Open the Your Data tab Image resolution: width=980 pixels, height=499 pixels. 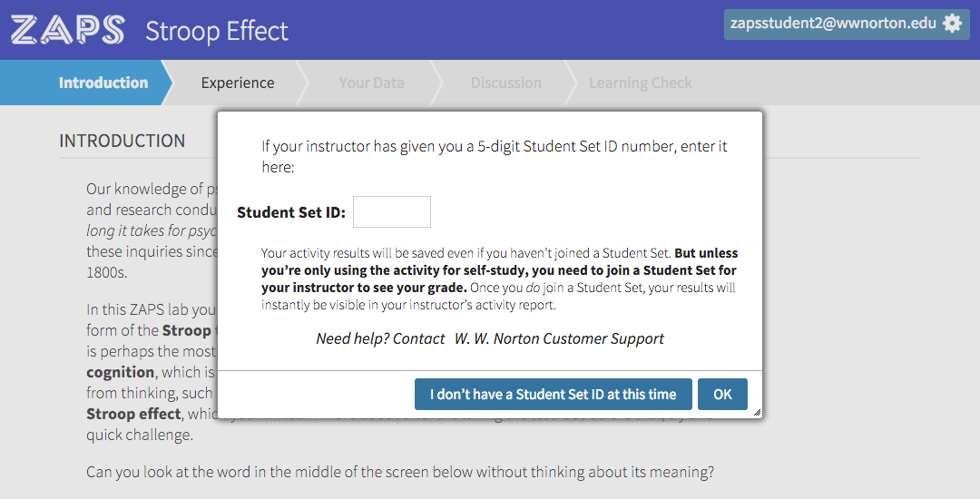(x=371, y=83)
